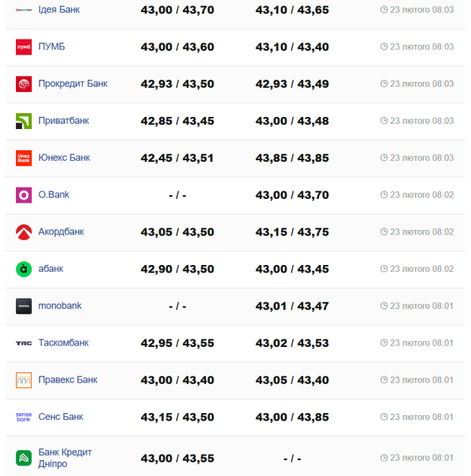Click the Прокредит Банк logo icon
Screen dimensions: 471x476
pos(24,84)
